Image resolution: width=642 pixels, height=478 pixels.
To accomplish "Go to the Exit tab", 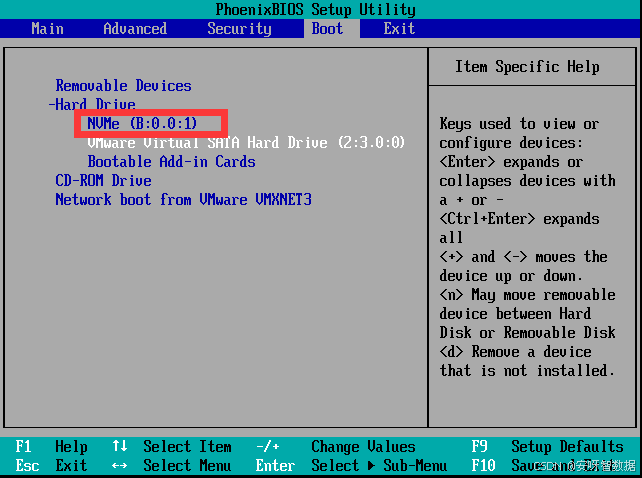I will [x=399, y=29].
